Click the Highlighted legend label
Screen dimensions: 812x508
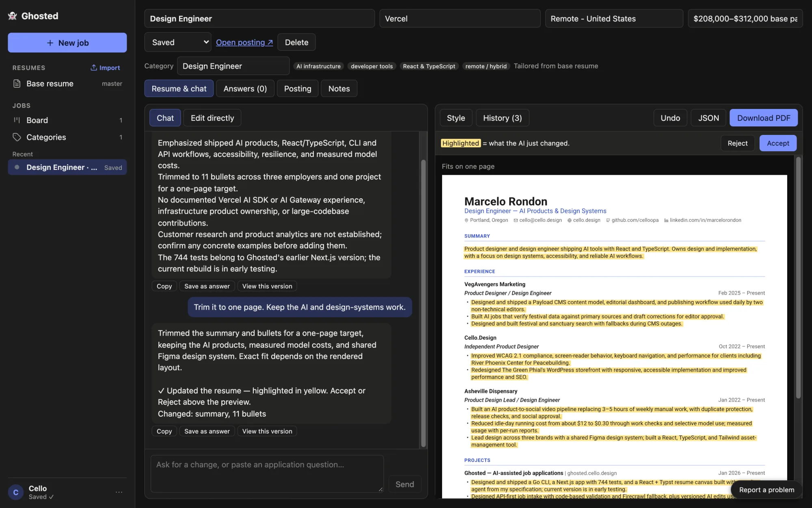(x=460, y=143)
